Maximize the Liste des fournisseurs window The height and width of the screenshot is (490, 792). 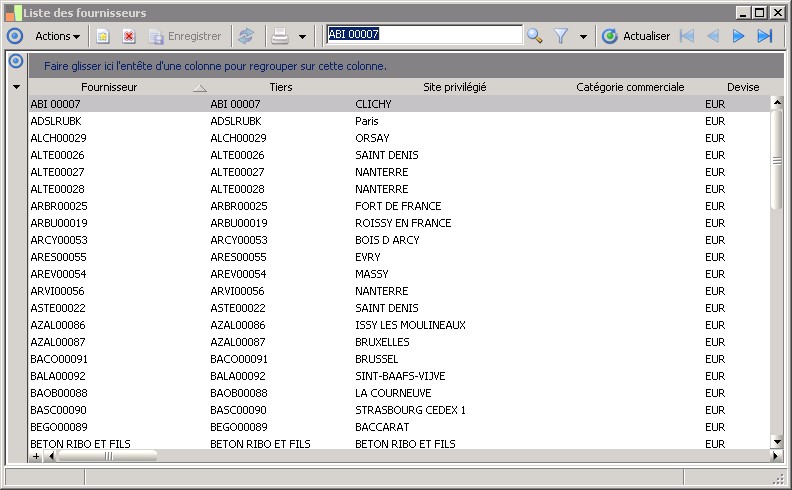click(x=759, y=12)
